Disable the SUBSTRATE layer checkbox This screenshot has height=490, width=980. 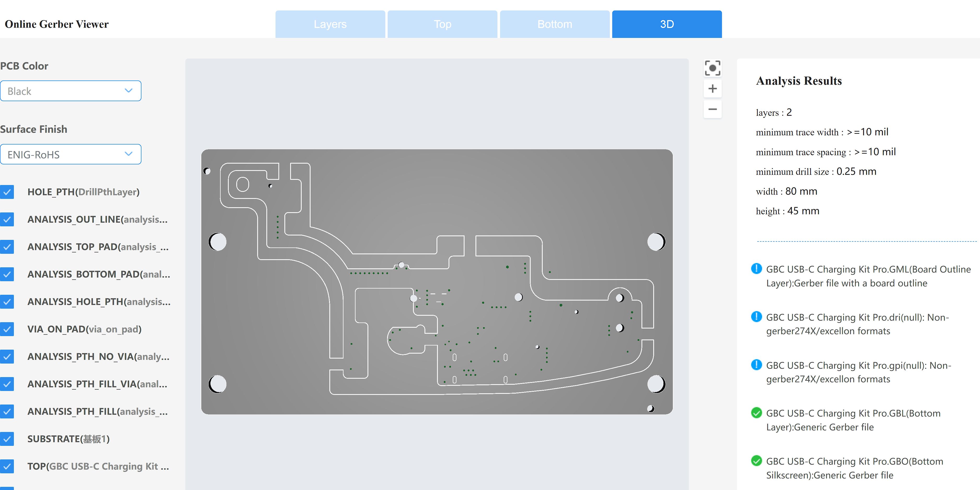pos(7,439)
